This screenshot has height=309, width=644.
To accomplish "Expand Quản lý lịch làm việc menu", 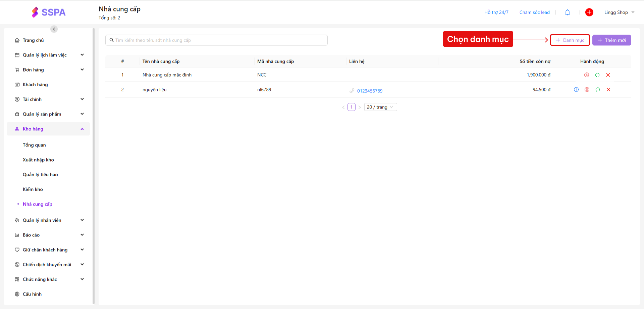I will [x=82, y=55].
